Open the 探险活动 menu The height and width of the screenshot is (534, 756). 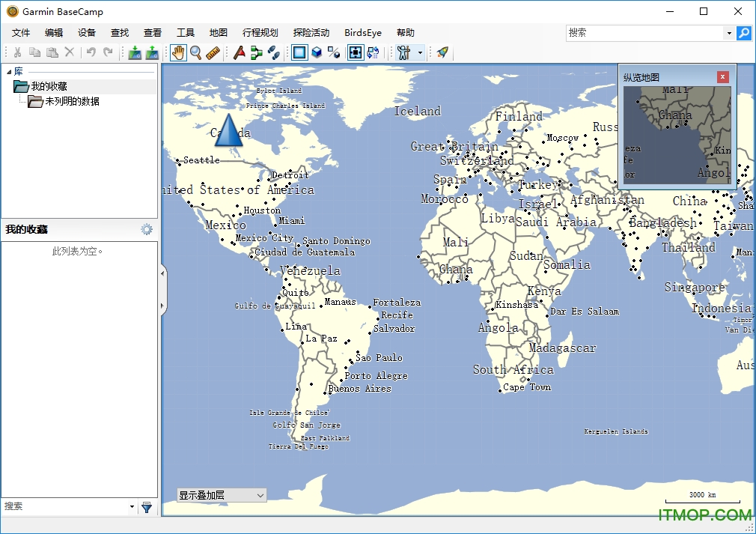[311, 32]
